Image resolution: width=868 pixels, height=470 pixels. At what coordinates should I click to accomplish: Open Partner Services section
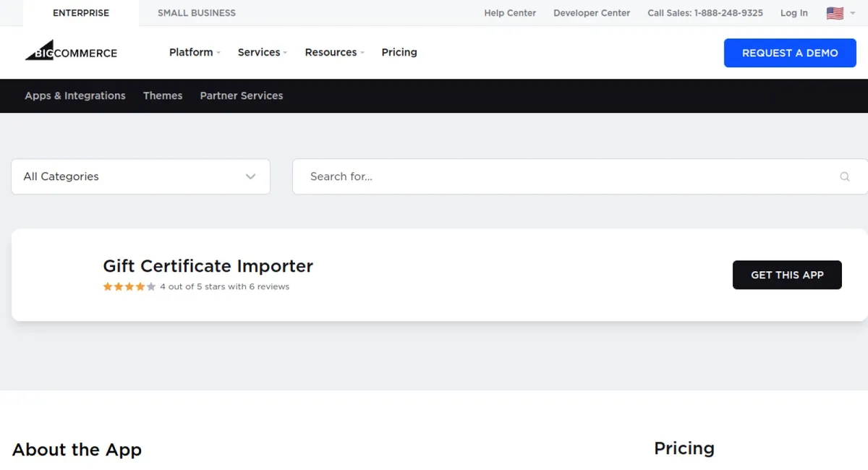(242, 95)
